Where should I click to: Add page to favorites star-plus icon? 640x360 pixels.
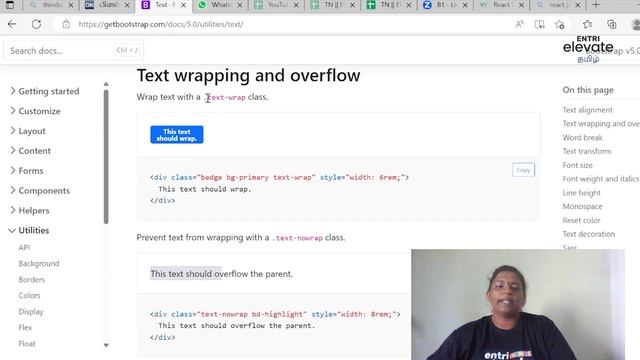pos(560,24)
